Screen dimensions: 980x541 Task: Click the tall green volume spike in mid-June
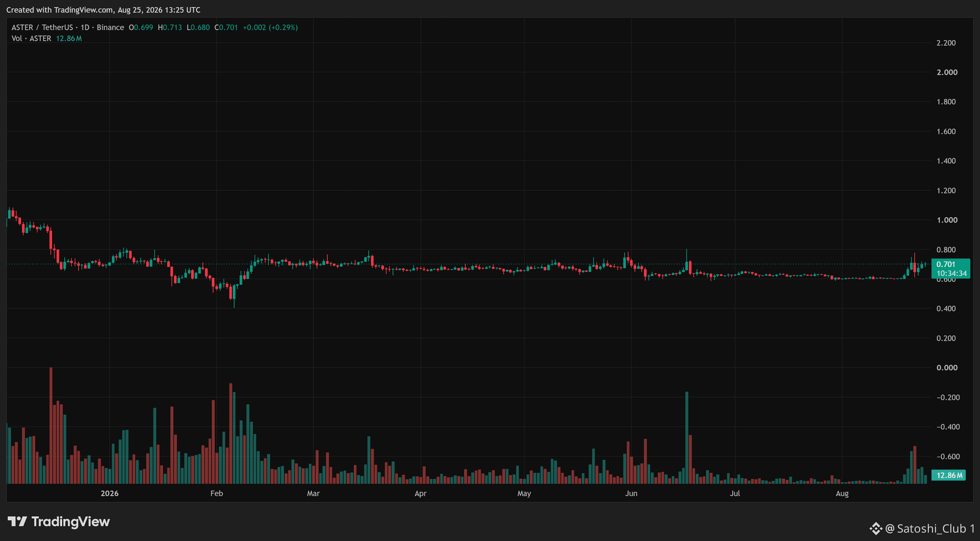pyautogui.click(x=687, y=438)
